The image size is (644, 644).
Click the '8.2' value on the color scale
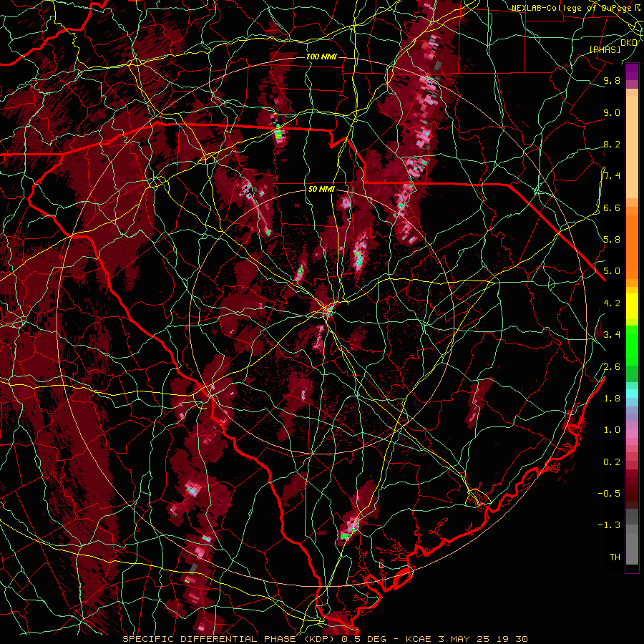click(x=612, y=144)
